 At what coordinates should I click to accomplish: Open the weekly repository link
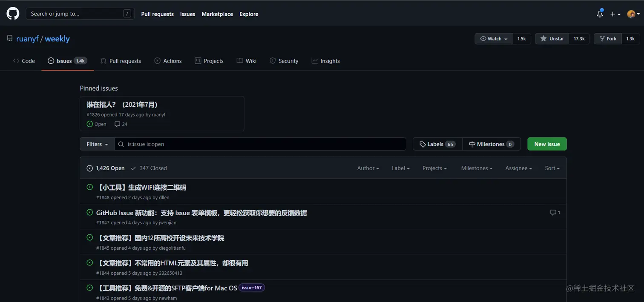[57, 39]
